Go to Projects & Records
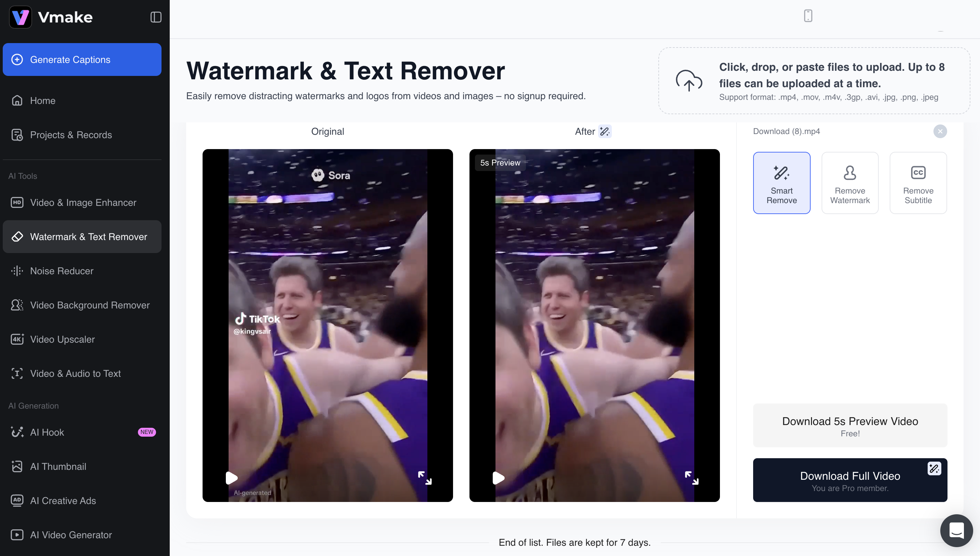The width and height of the screenshot is (980, 556). 71,135
